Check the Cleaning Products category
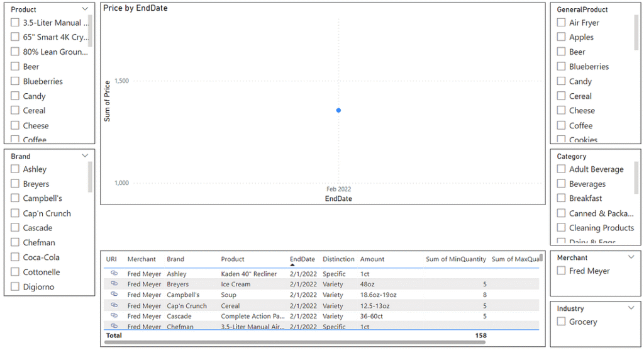Viewport: 644px width, 355px height. point(561,227)
